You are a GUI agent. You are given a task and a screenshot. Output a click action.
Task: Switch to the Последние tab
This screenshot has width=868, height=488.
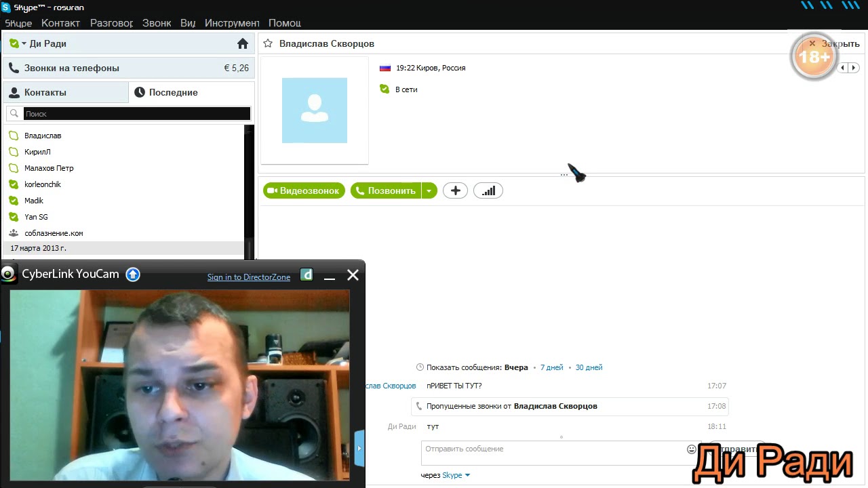point(191,92)
